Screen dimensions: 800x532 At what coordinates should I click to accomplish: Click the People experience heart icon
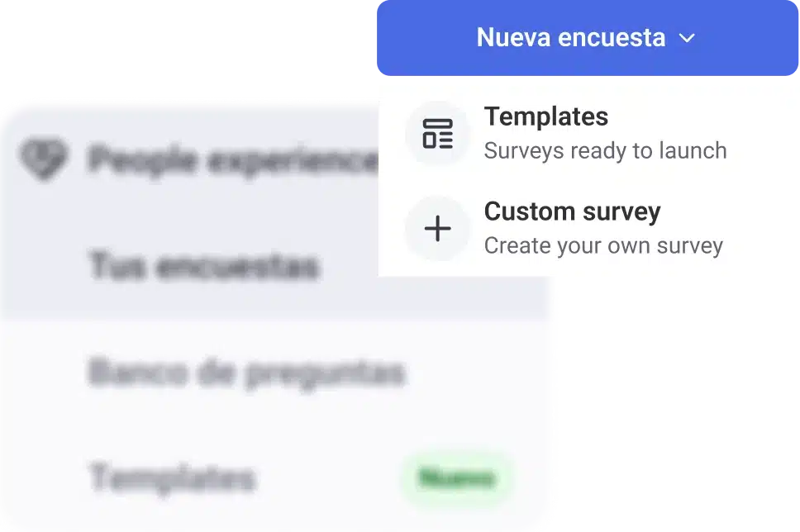coord(43,159)
